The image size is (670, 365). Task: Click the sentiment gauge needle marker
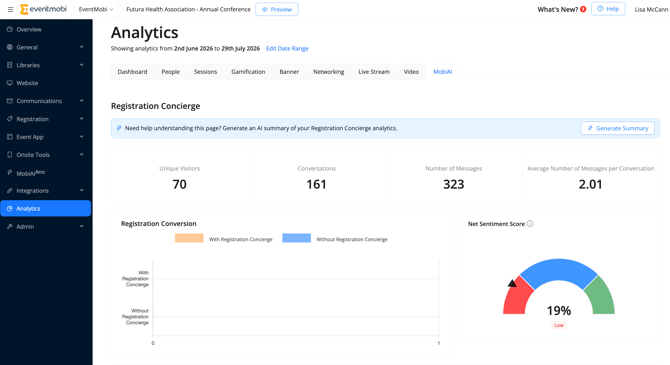512,283
